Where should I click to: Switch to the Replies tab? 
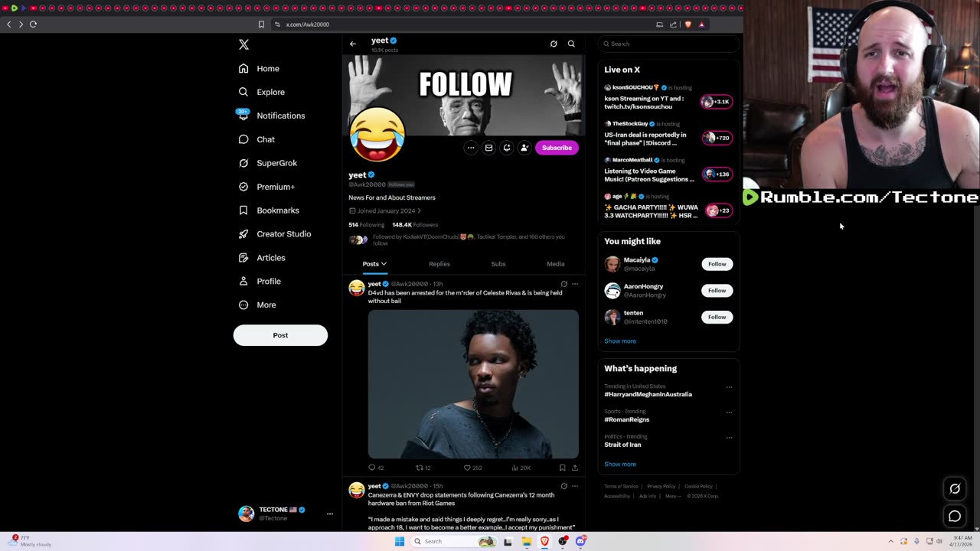tap(439, 264)
